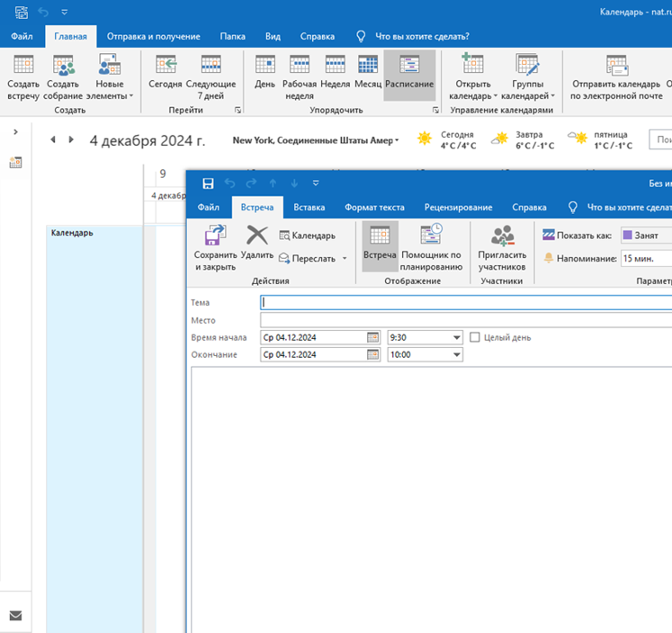Expand the folder pane chevron
The width and height of the screenshot is (672, 633).
pos(15,132)
